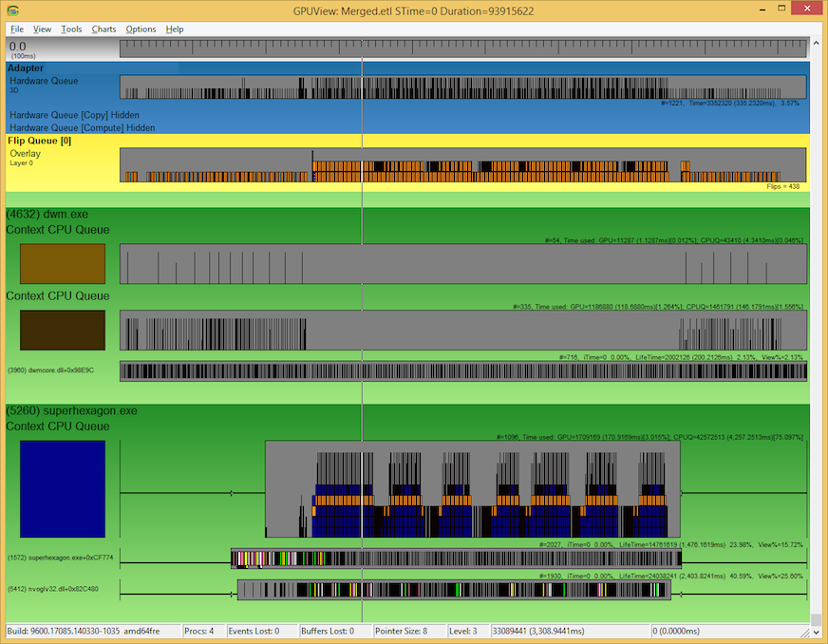Open the Charts menu
This screenshot has height=644, width=828.
103,29
